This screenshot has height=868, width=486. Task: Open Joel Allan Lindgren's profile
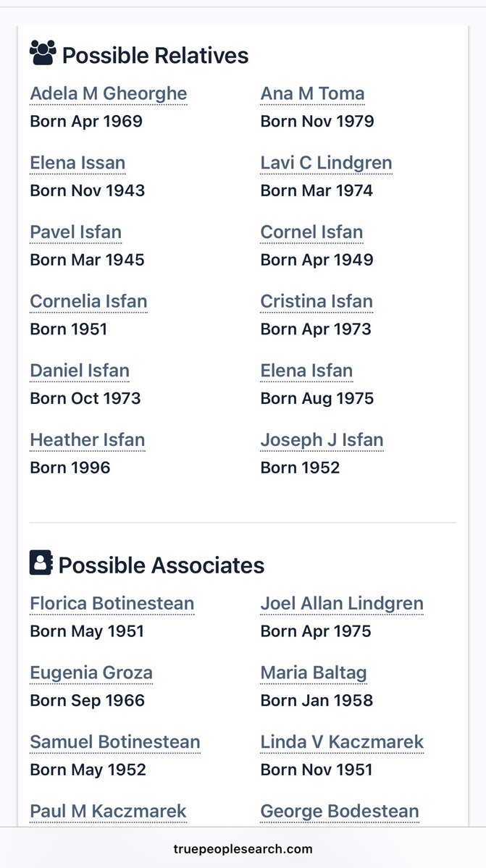click(x=342, y=604)
